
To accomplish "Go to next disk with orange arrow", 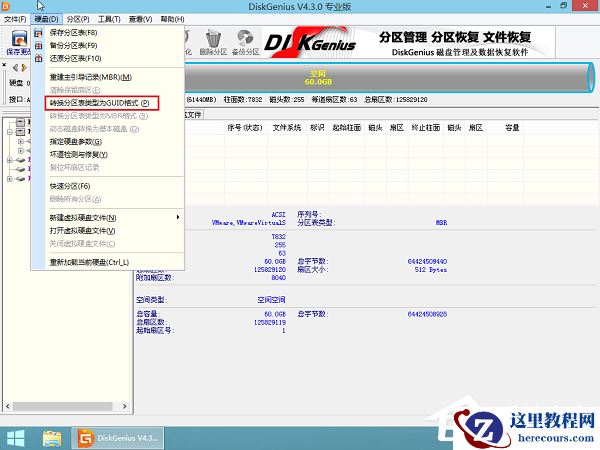I will (24, 68).
